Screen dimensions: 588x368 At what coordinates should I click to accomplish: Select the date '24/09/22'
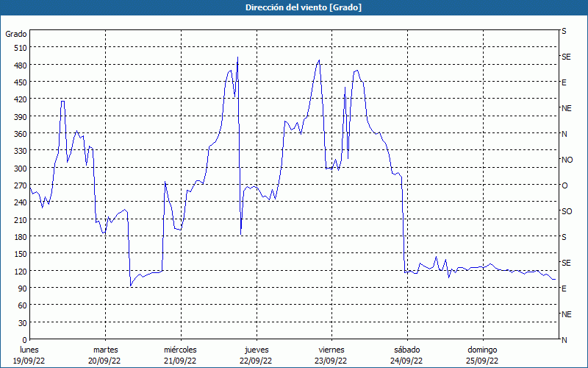[x=406, y=361]
